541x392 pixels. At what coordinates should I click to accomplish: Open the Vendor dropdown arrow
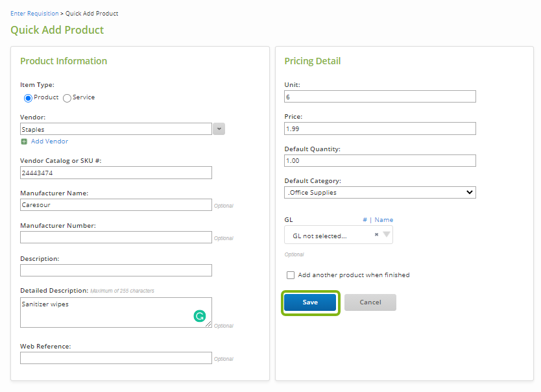pyautogui.click(x=219, y=129)
